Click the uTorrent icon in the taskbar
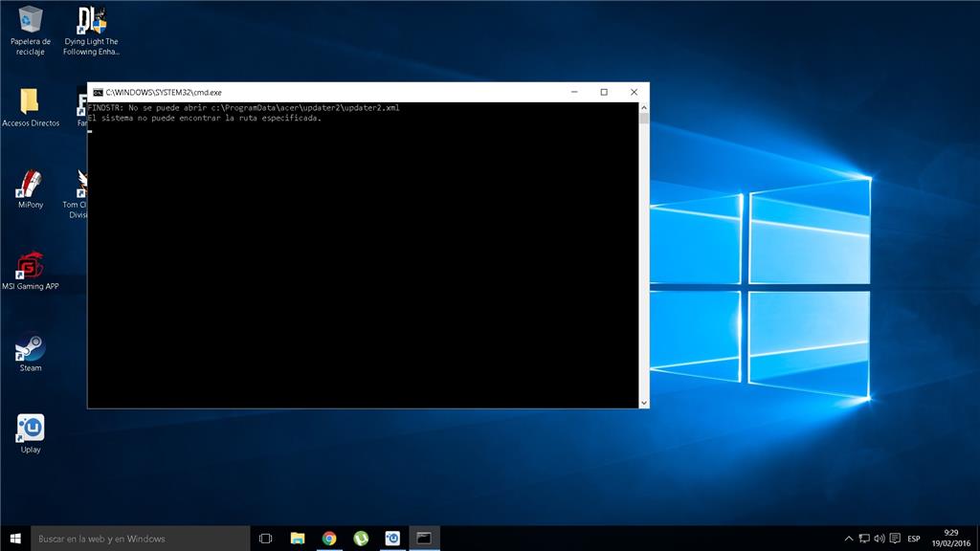Image resolution: width=980 pixels, height=551 pixels. (361, 539)
